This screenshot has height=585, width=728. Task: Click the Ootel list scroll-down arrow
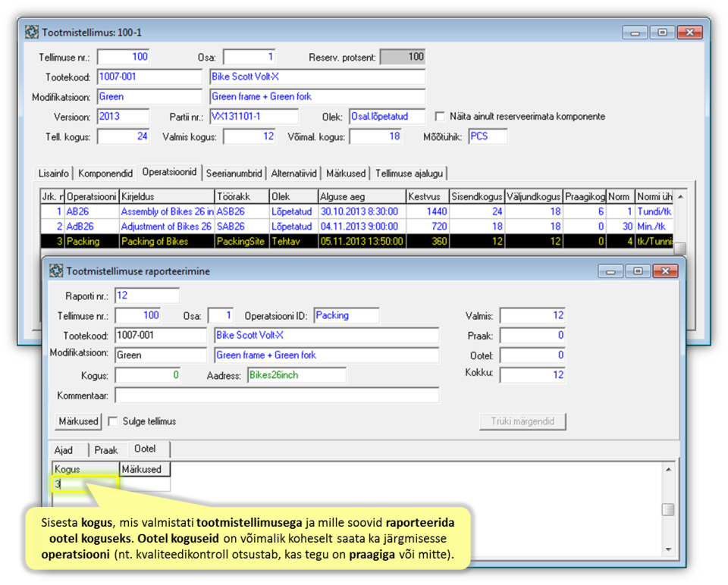pos(668,549)
